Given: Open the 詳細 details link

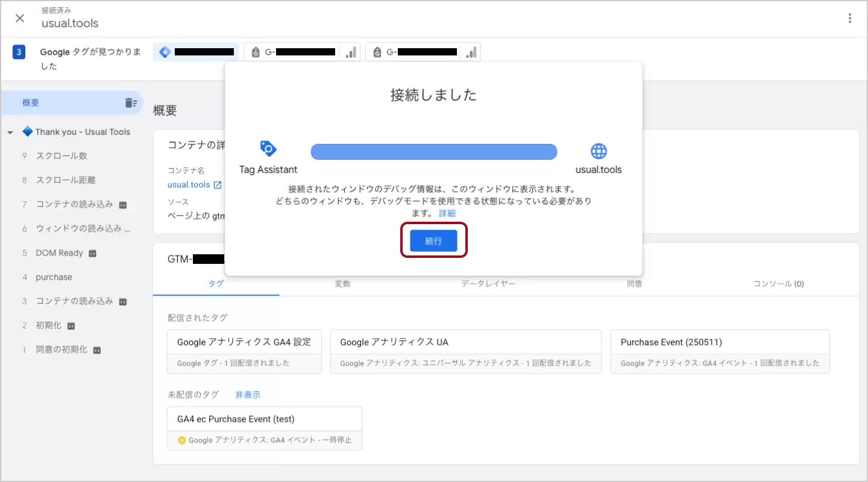Looking at the screenshot, I should click(447, 213).
